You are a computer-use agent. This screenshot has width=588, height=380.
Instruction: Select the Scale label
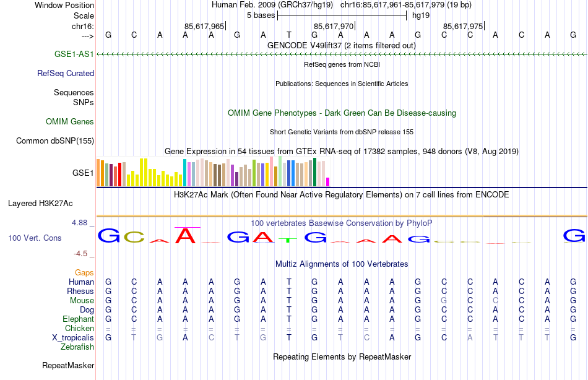tap(84, 15)
